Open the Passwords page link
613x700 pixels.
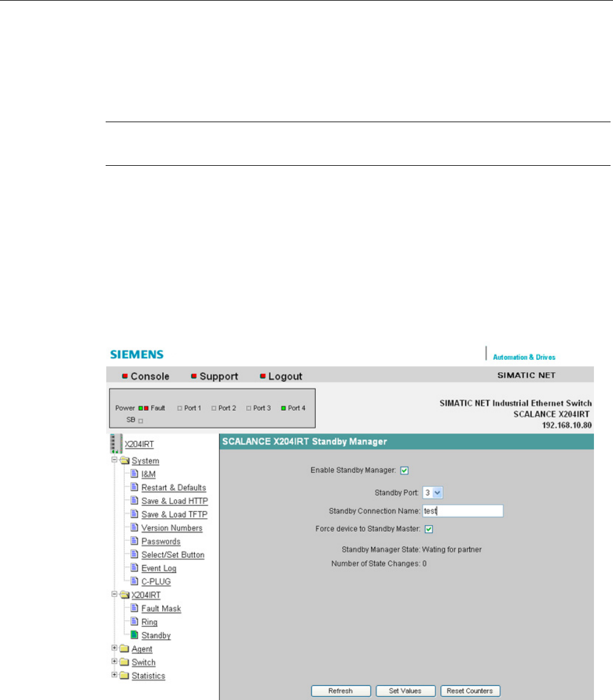point(161,542)
